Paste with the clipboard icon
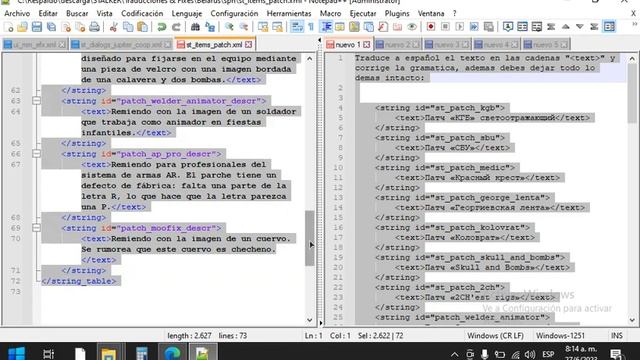Image resolution: width=640 pixels, height=360 pixels. [142, 27]
